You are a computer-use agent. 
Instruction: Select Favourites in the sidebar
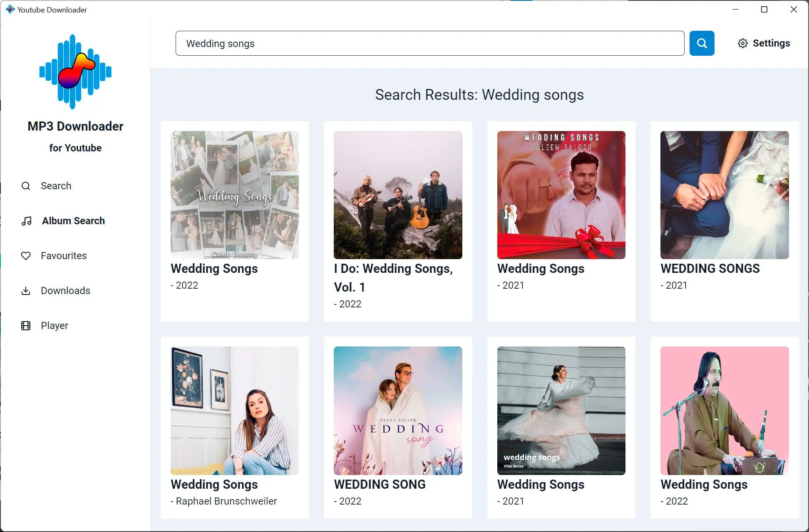click(64, 256)
